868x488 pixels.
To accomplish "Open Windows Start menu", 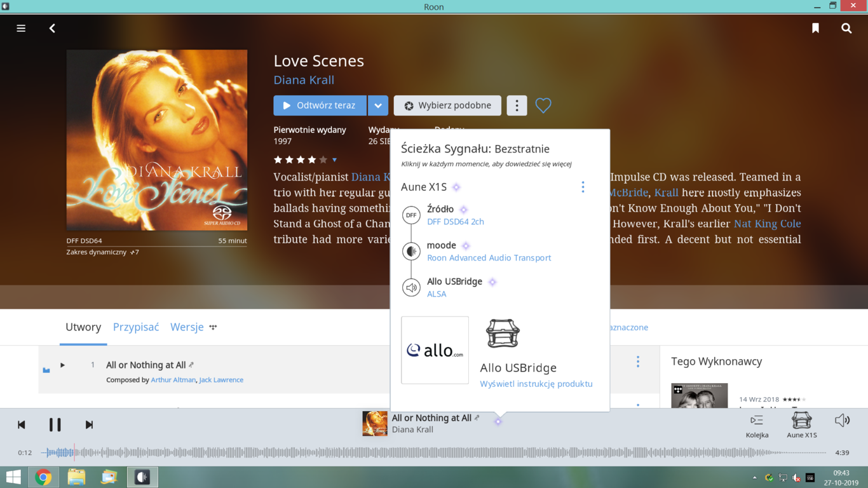I will click(x=13, y=477).
